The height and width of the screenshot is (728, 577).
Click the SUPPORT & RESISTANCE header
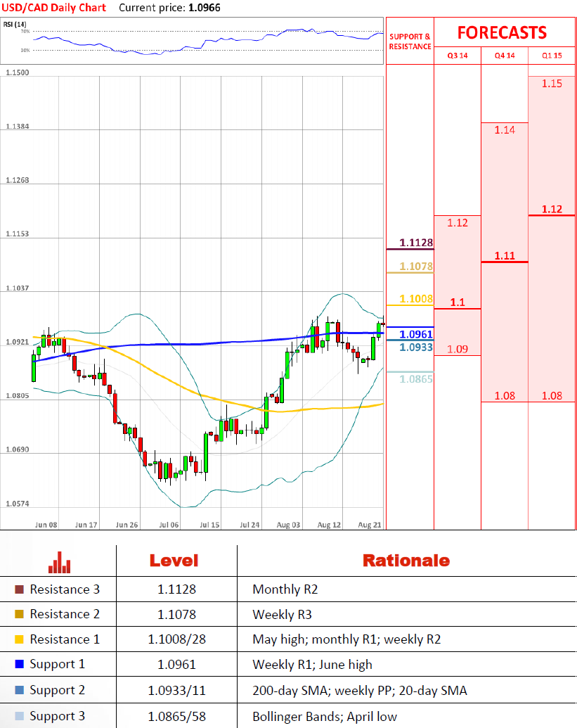pyautogui.click(x=410, y=41)
